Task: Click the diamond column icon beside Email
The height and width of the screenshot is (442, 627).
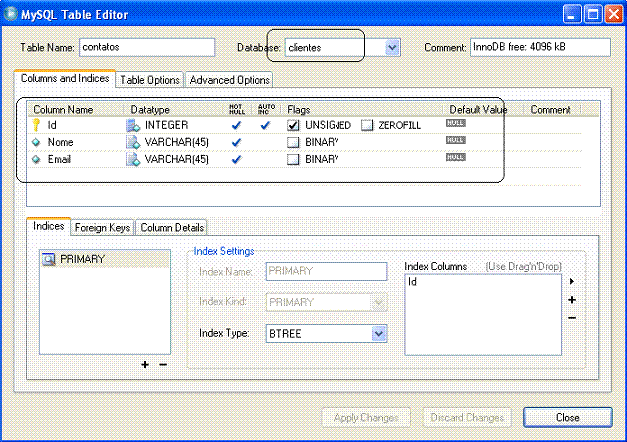Action: tap(36, 159)
